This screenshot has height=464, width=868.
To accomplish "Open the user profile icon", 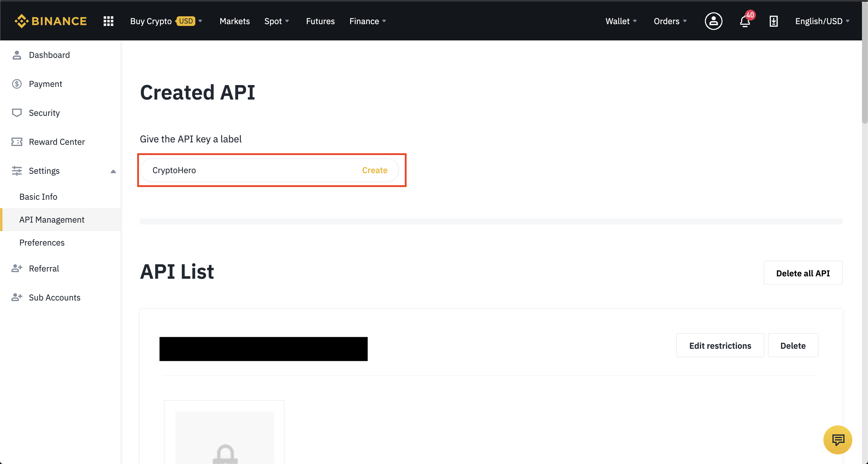I will click(713, 21).
